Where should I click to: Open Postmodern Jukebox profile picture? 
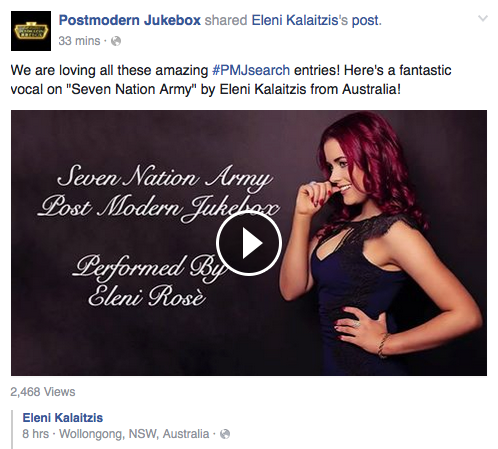[x=31, y=31]
